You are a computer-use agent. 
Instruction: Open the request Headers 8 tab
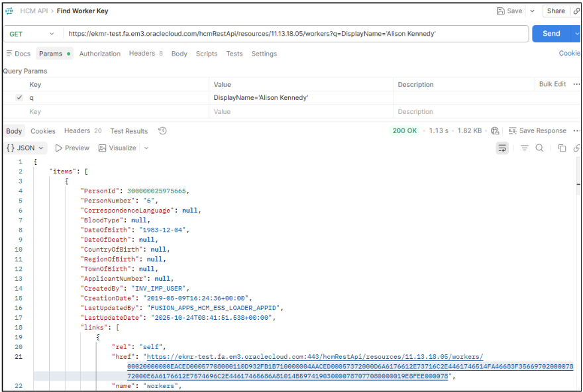pyautogui.click(x=146, y=53)
